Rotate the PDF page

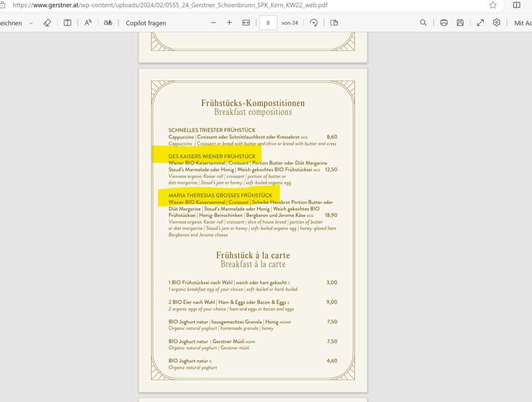click(313, 23)
